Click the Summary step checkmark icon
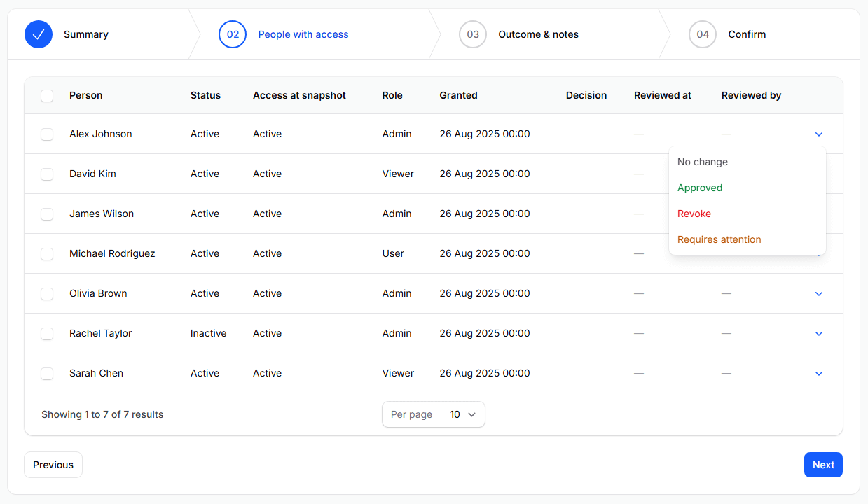The image size is (868, 504). click(39, 34)
